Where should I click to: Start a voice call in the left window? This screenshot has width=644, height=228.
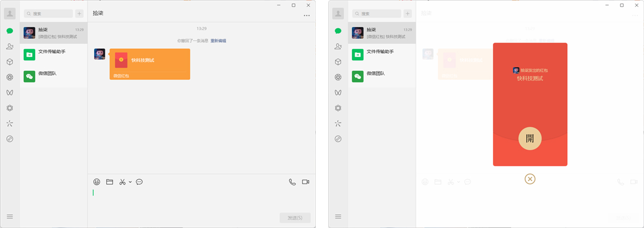[x=292, y=182]
